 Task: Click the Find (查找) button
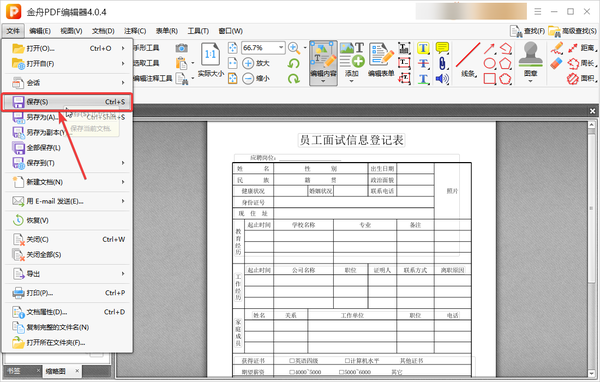527,31
